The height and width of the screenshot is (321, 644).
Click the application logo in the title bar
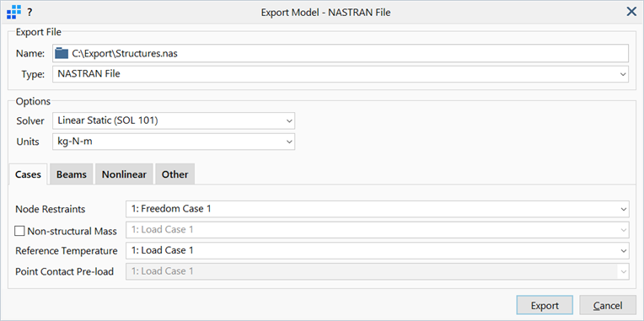click(14, 13)
